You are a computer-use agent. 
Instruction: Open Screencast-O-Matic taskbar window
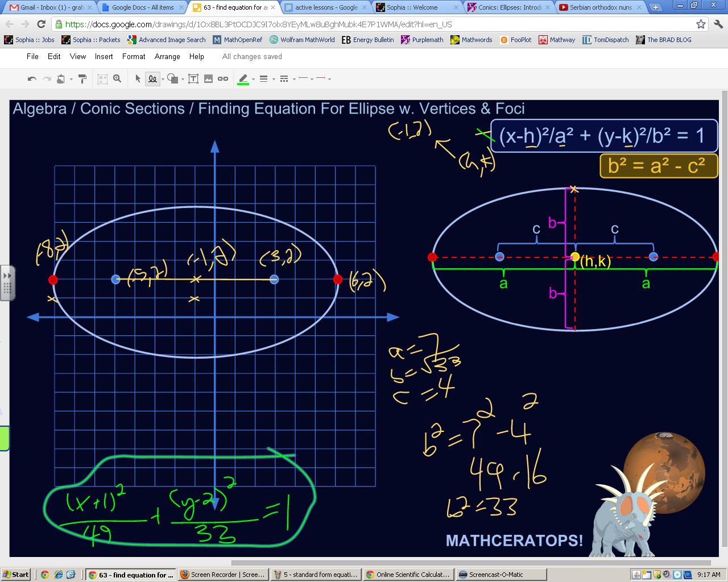(x=501, y=575)
